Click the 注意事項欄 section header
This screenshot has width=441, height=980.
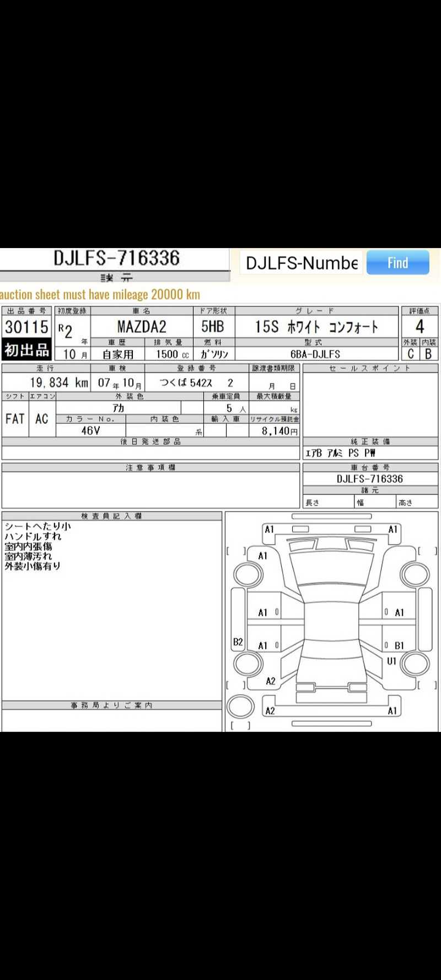150,467
